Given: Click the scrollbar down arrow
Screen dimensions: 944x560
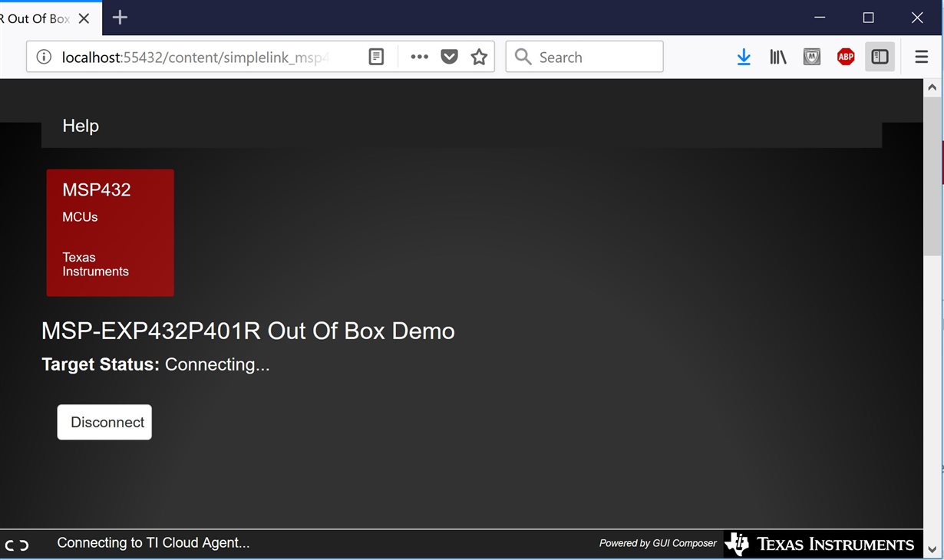Looking at the screenshot, I should coord(932,549).
